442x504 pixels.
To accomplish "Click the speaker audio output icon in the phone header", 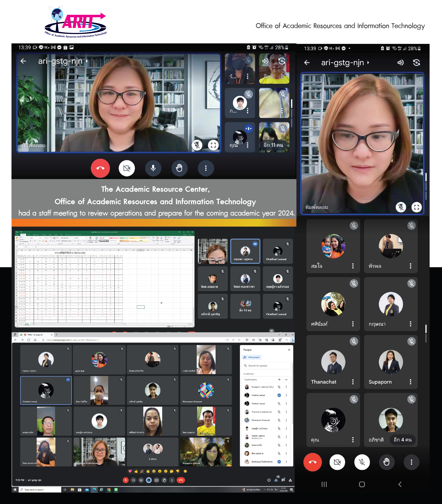I will [x=401, y=63].
